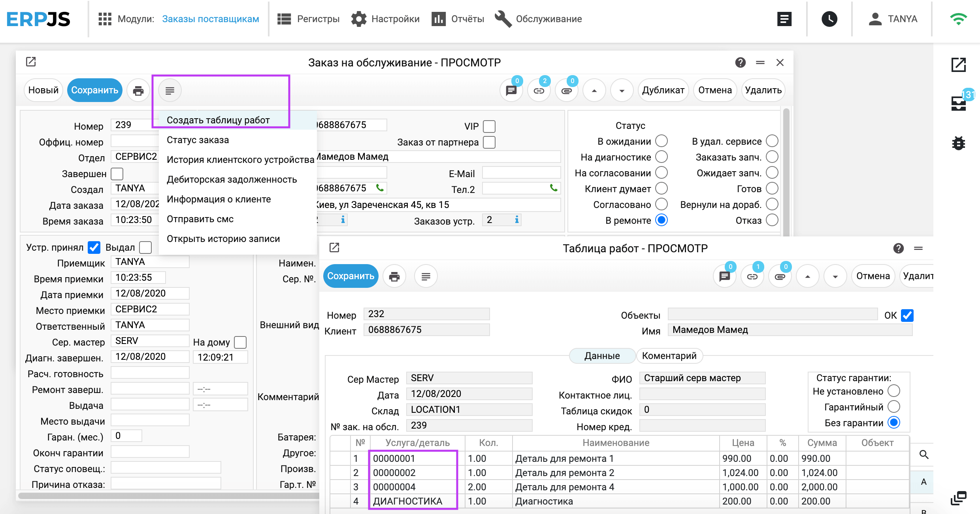Click the Расч. готовность input field
The image size is (980, 514).
(150, 373)
